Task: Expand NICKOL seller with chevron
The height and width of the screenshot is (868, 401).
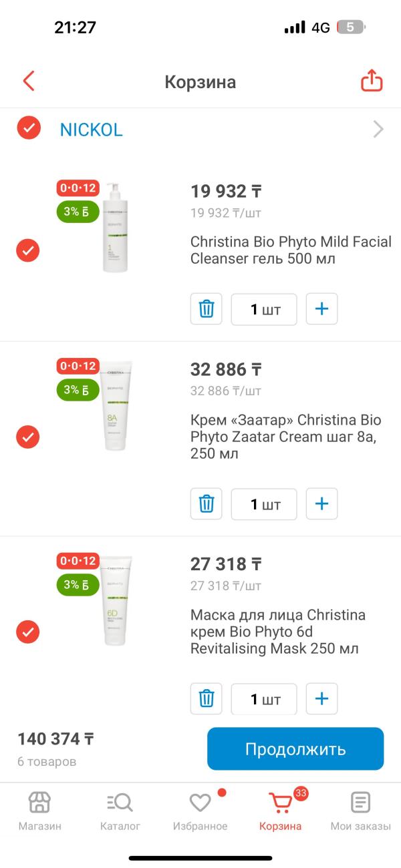Action: (x=378, y=129)
